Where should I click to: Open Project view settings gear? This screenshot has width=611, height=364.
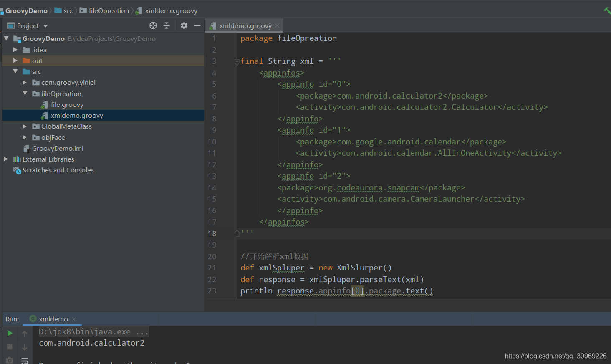tap(184, 25)
